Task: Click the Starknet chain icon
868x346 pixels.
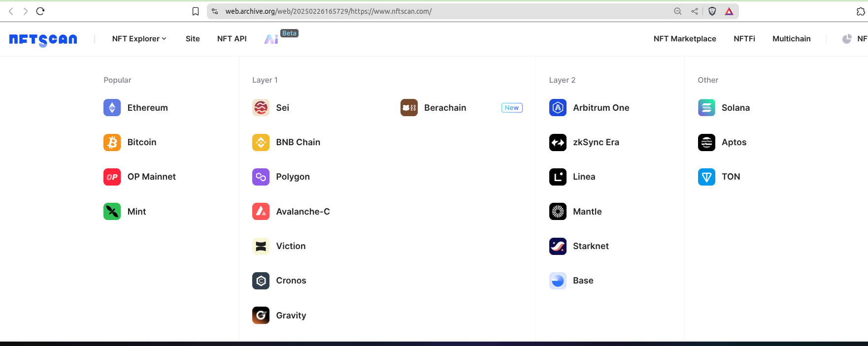Action: tap(558, 246)
